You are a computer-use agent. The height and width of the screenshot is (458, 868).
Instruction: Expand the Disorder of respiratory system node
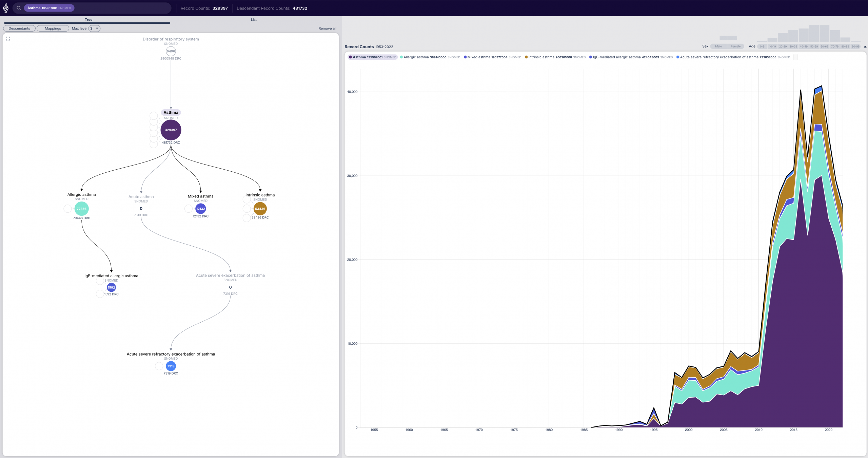tap(171, 51)
